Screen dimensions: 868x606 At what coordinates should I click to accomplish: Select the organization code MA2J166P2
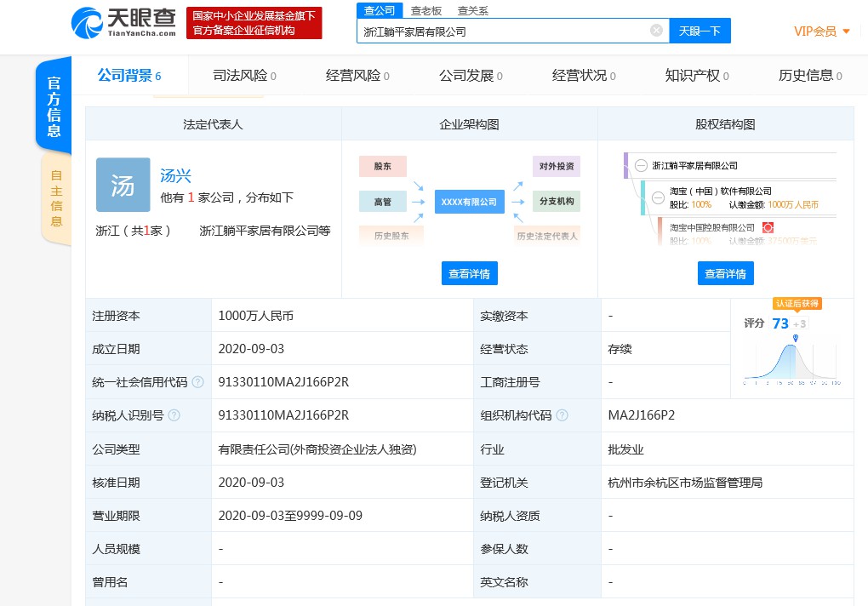[x=641, y=415]
